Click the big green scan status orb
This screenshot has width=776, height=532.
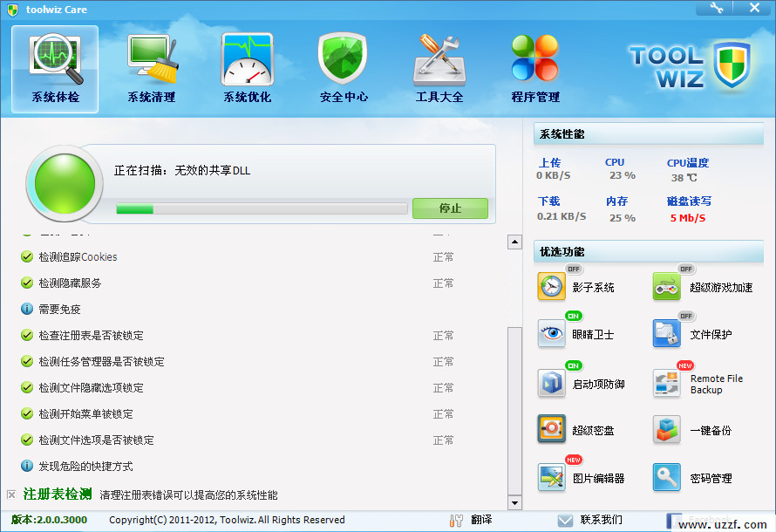(65, 184)
